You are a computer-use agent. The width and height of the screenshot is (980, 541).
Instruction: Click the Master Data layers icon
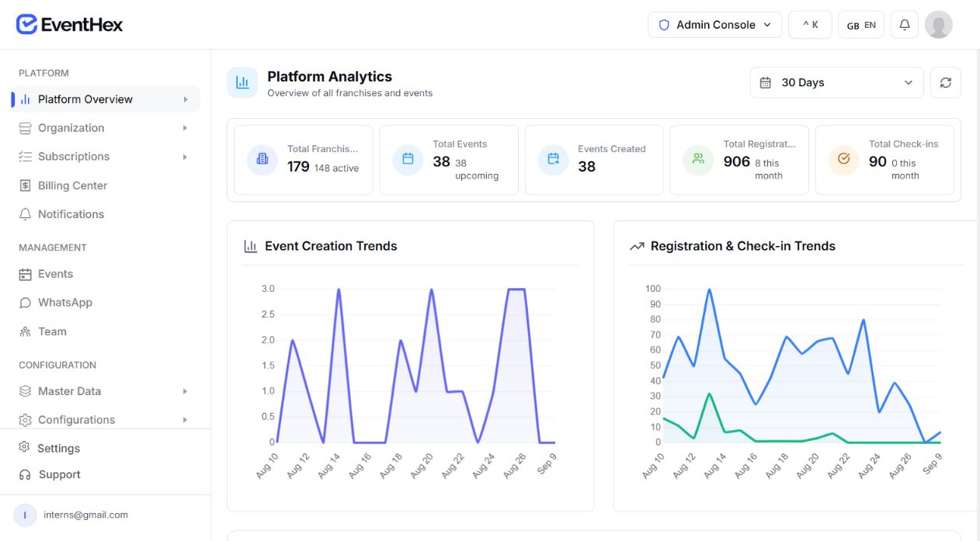click(25, 391)
